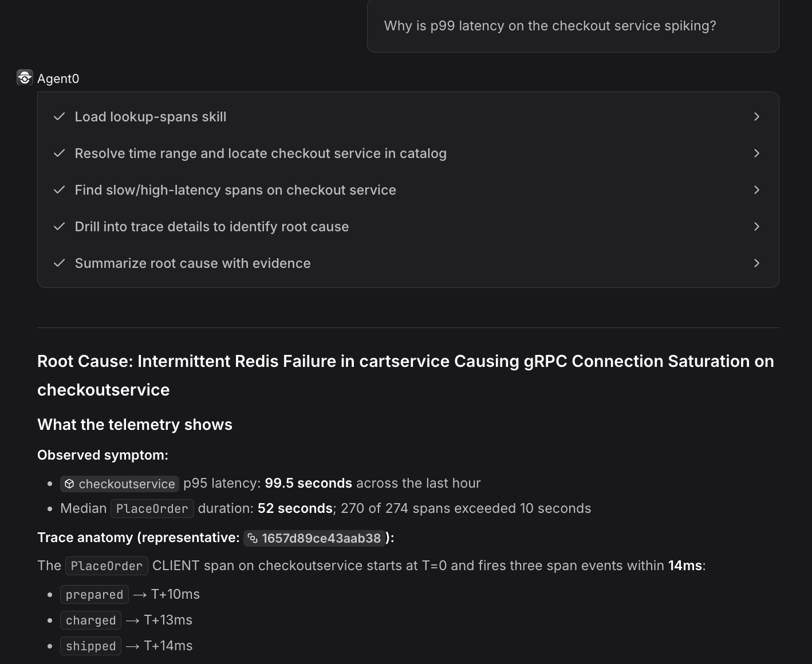Click checkmark by Drill into trace details
The image size is (812, 664).
59,227
